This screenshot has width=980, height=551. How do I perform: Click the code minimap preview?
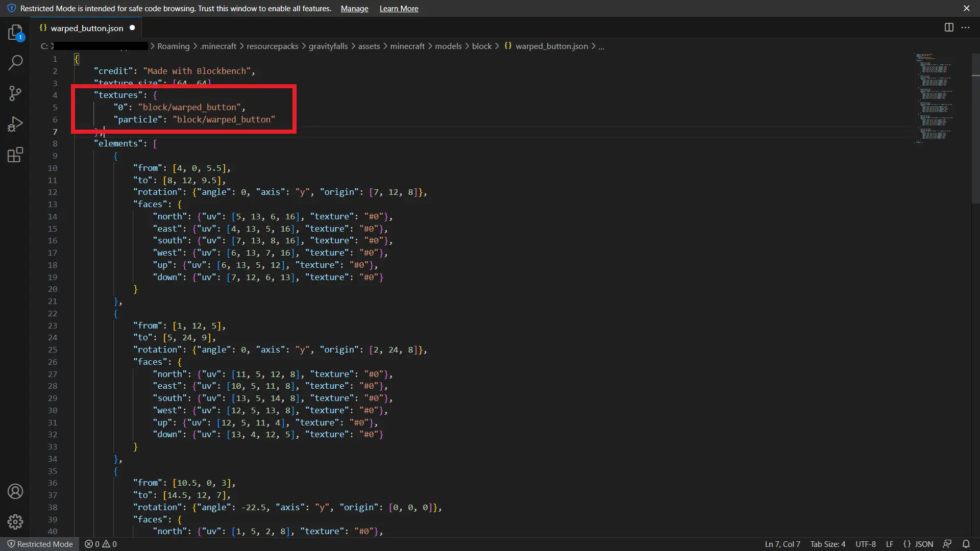click(934, 97)
